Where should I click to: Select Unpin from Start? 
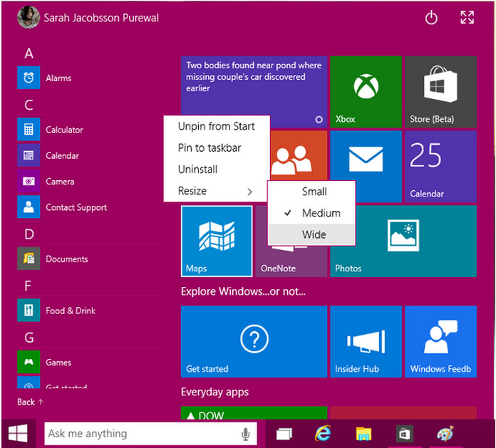tap(217, 126)
